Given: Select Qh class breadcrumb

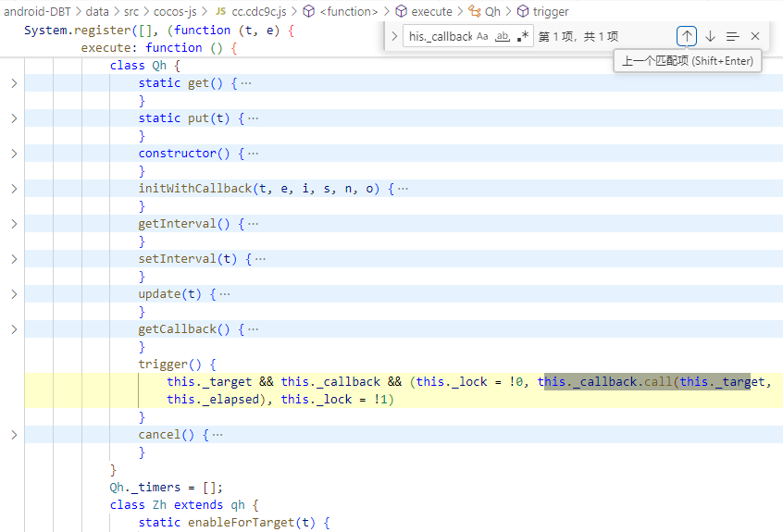Looking at the screenshot, I should coord(492,11).
